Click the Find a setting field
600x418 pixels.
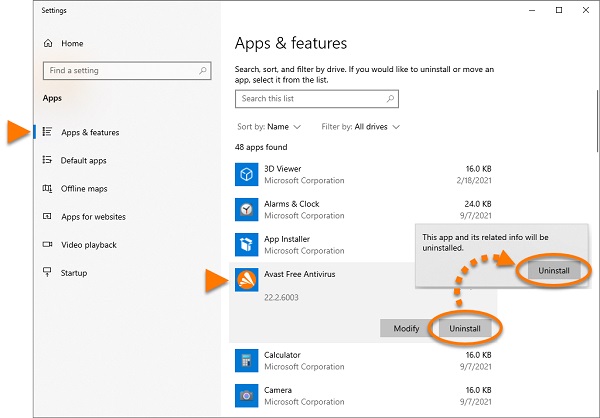click(x=127, y=70)
